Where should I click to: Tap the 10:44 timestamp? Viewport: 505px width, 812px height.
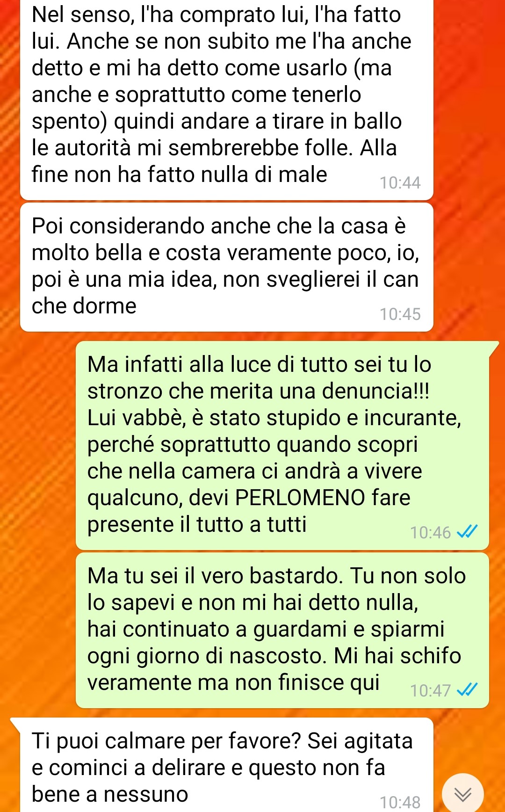400,183
